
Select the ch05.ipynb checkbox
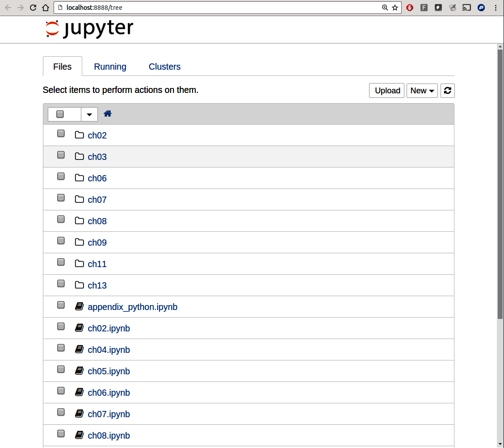pyautogui.click(x=61, y=369)
